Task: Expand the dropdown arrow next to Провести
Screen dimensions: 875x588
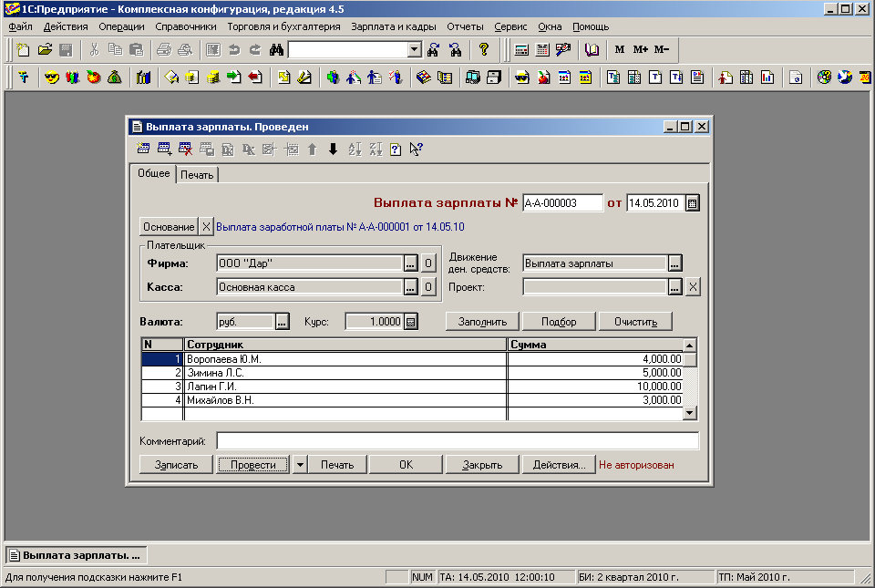Action: click(x=302, y=465)
